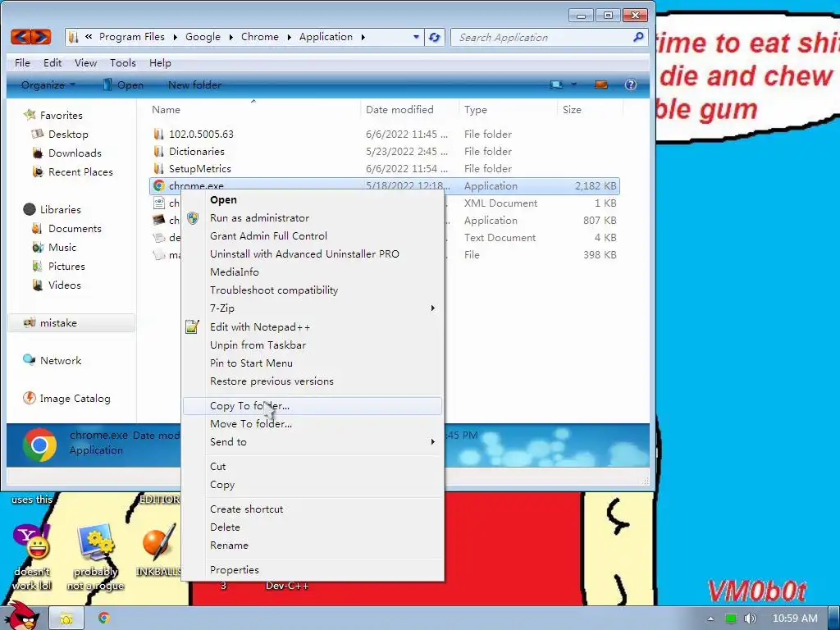Click the Angry Birds start button
The image size is (840, 630).
tap(22, 616)
